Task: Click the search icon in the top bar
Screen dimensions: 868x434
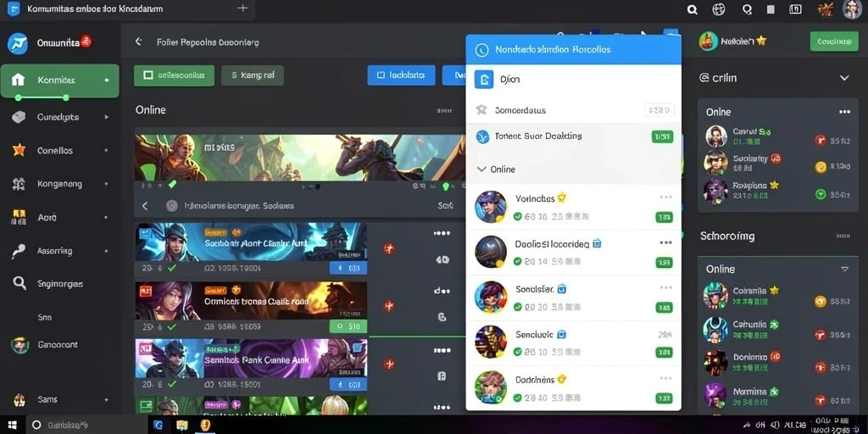Action: 692,9
